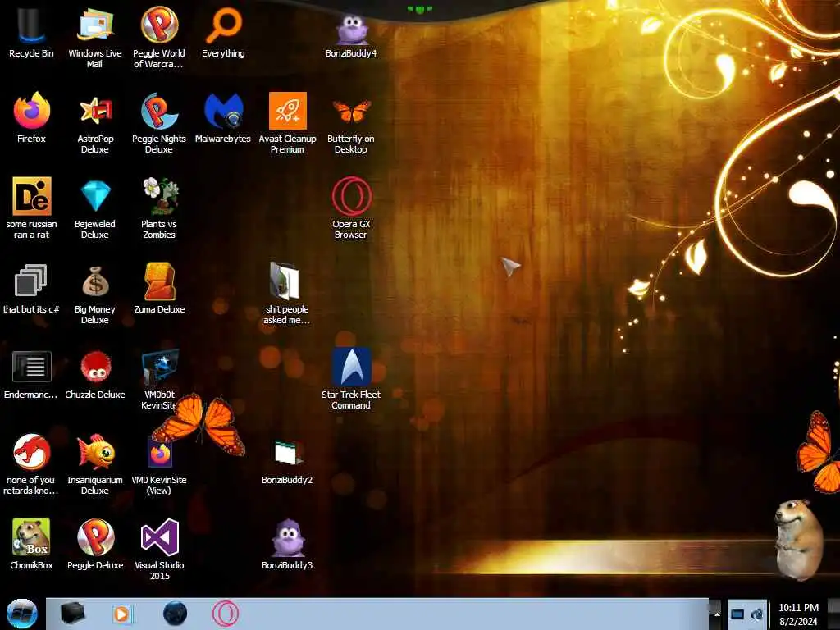Select the Everything search icon
The height and width of the screenshot is (630, 840).
point(223,32)
